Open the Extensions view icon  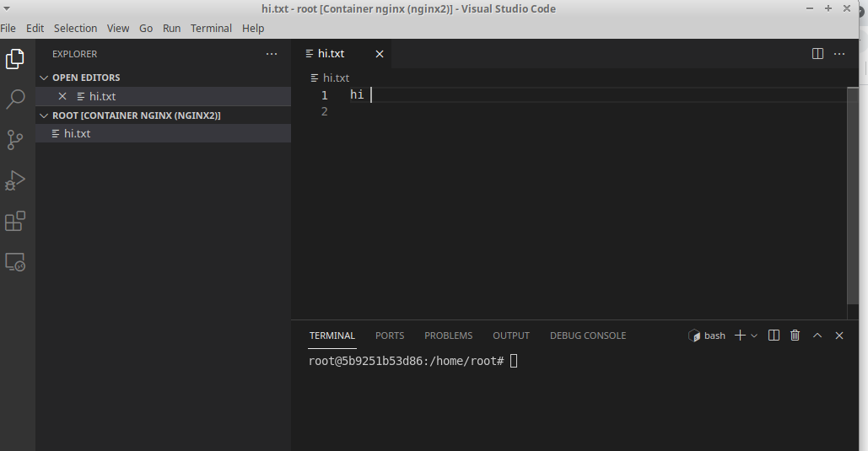(15, 222)
